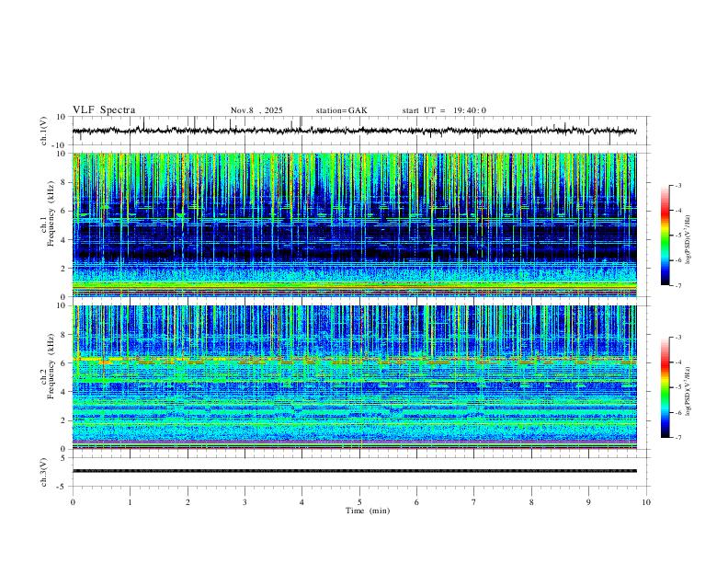The image size is (728, 563).
Task: Click the time axis tick label '10'
Action: tap(646, 502)
